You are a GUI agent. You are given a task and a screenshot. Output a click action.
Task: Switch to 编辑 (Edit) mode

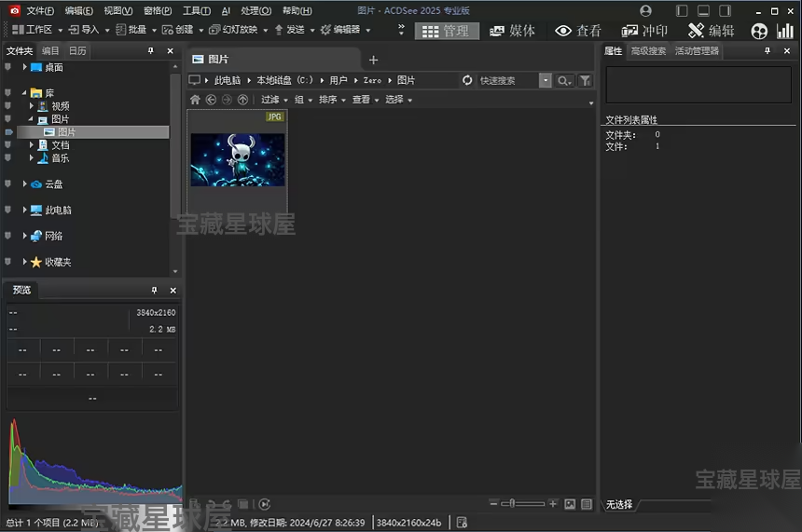point(712,31)
